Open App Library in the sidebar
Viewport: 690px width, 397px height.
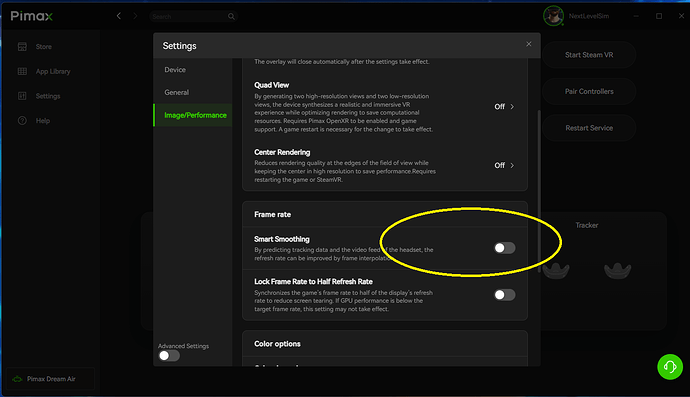53,71
